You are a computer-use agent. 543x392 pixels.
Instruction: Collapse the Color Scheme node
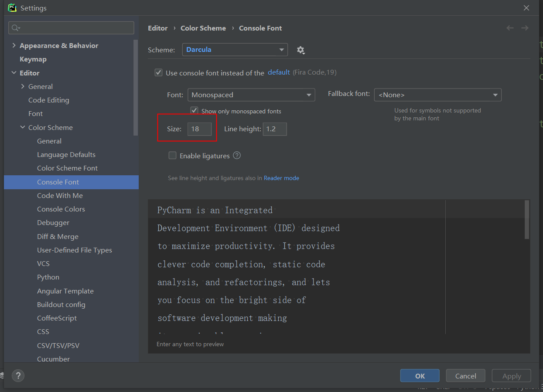[x=23, y=127]
